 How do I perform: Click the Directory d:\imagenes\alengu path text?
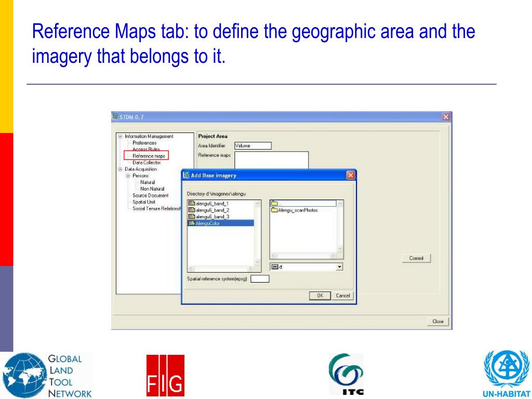point(216,194)
